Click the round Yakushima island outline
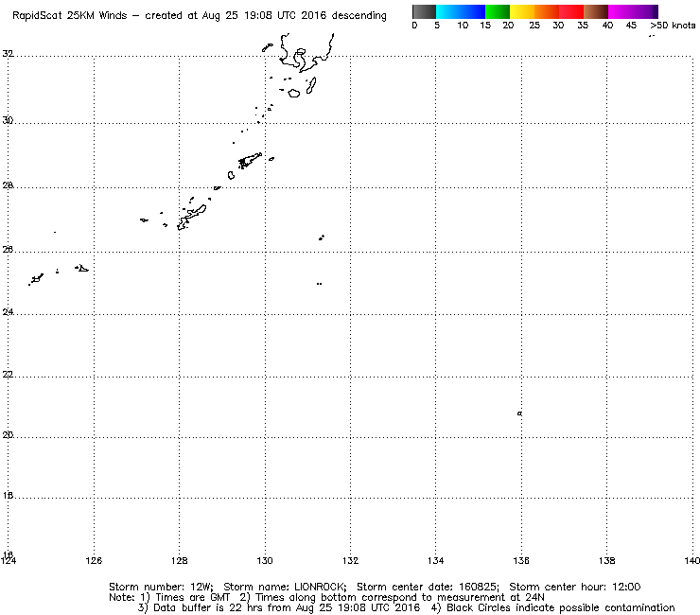This screenshot has height=615, width=700. coord(294,94)
